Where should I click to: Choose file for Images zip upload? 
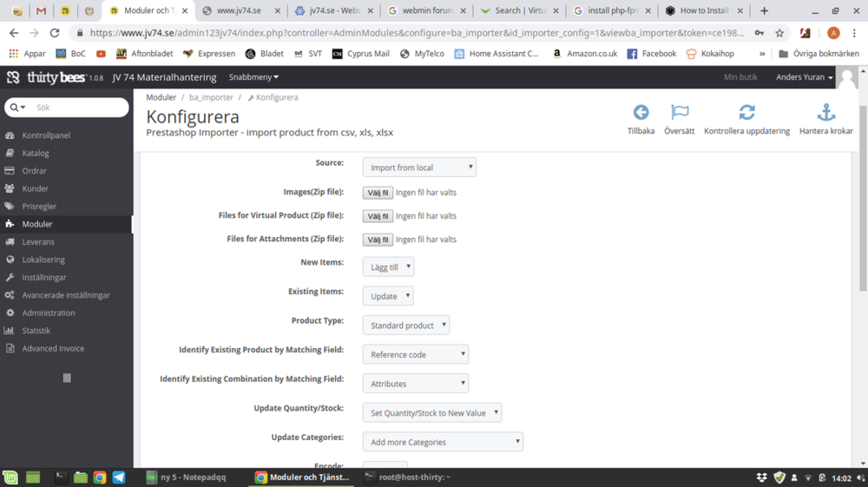(x=378, y=193)
